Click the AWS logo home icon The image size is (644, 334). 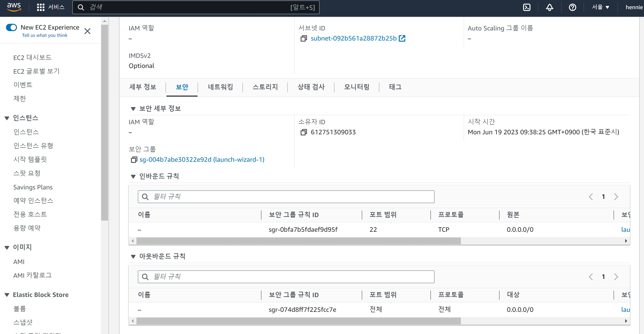[14, 7]
